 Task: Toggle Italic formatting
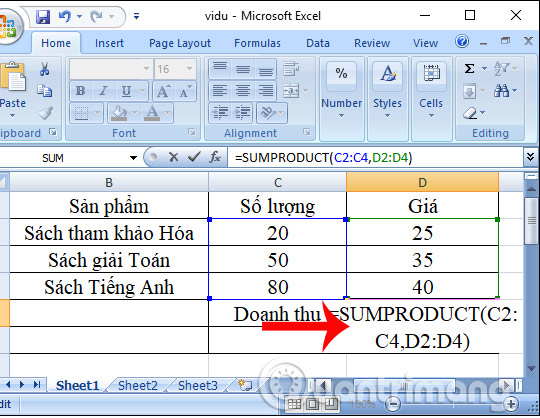(103, 91)
